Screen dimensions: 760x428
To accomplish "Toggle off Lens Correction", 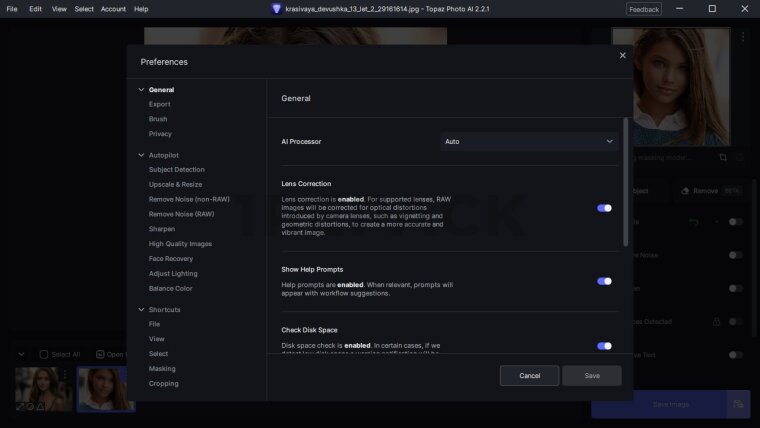I will coord(604,208).
